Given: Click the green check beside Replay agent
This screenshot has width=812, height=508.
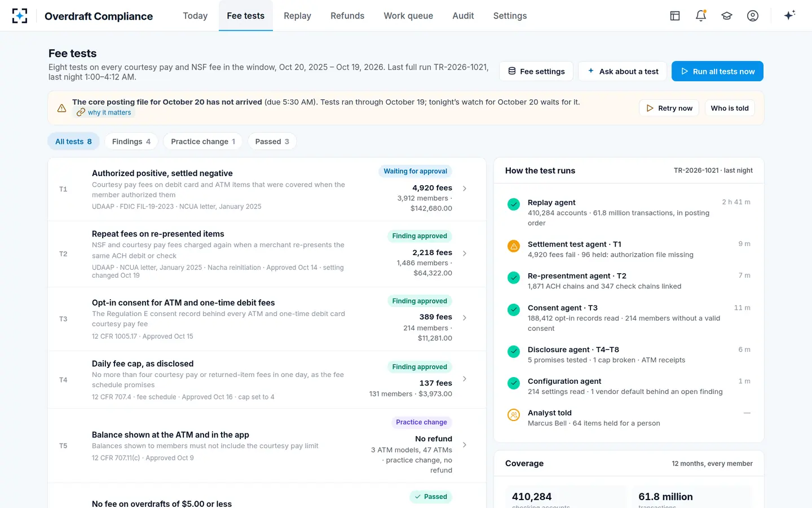Looking at the screenshot, I should click(x=514, y=204).
